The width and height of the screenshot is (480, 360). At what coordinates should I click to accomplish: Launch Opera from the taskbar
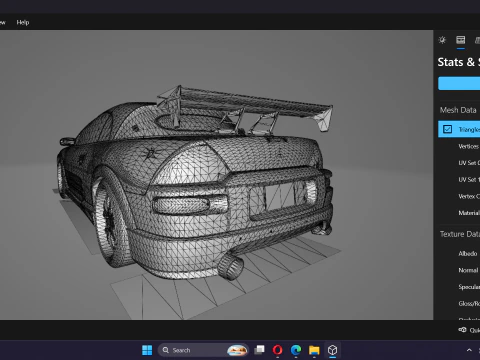[277, 350]
